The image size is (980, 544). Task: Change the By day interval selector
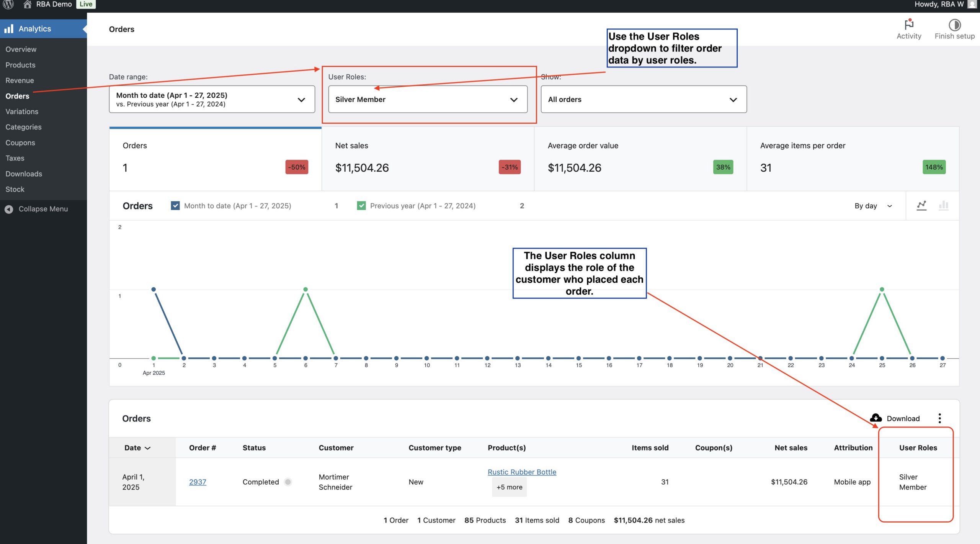[873, 206]
